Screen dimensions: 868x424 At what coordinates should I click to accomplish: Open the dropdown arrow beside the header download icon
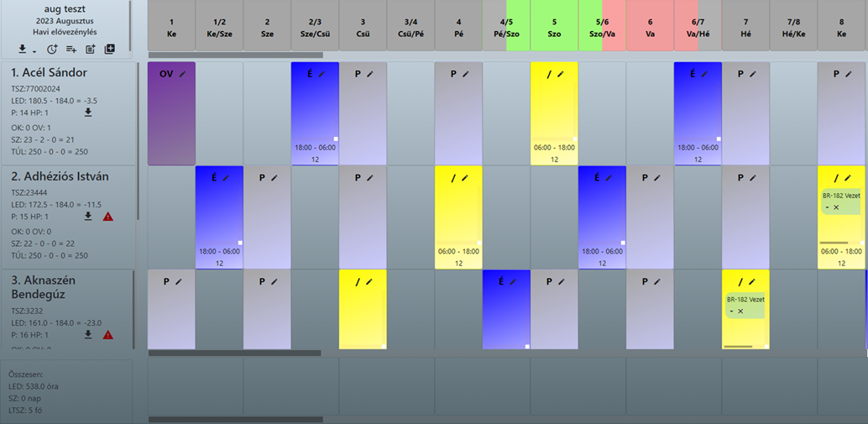tap(34, 50)
